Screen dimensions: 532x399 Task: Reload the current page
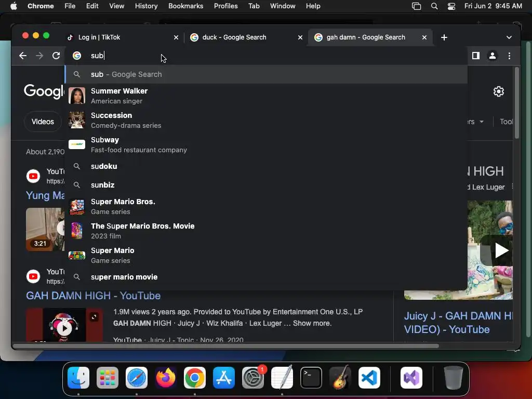[x=56, y=56]
